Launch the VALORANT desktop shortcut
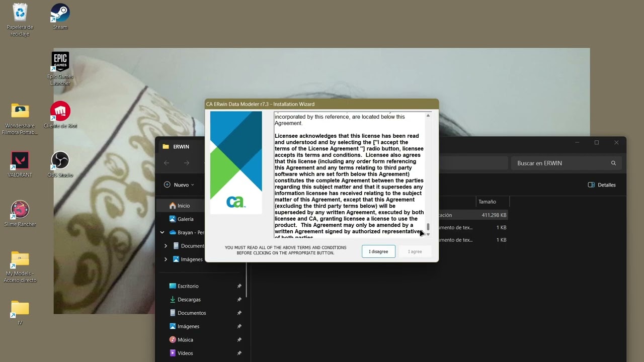Image resolution: width=644 pixels, height=362 pixels. pos(20,164)
